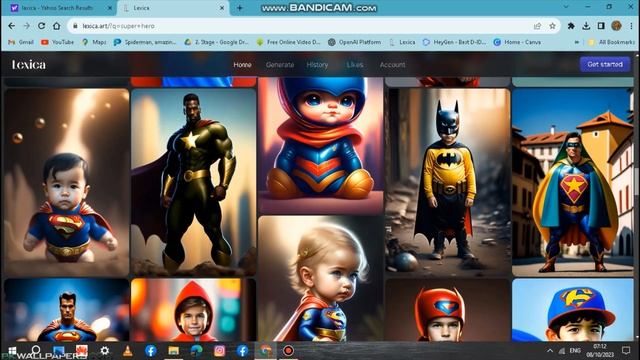Open Home - Canva bookmark
640x360 pixels.
pyautogui.click(x=517, y=42)
